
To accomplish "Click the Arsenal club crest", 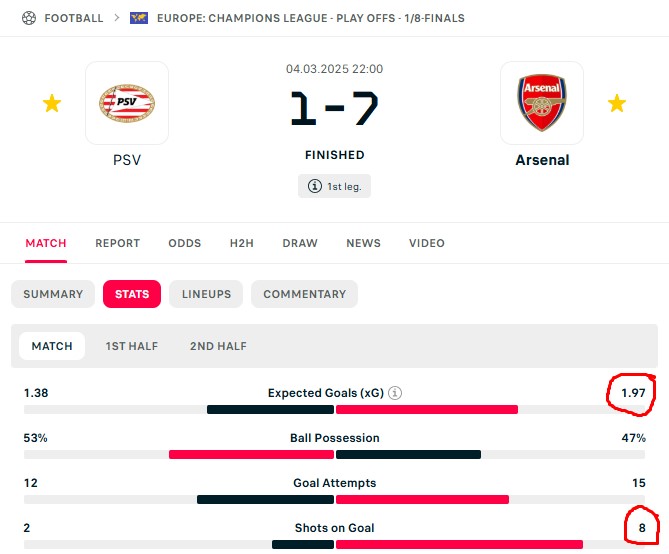I will pos(542,103).
